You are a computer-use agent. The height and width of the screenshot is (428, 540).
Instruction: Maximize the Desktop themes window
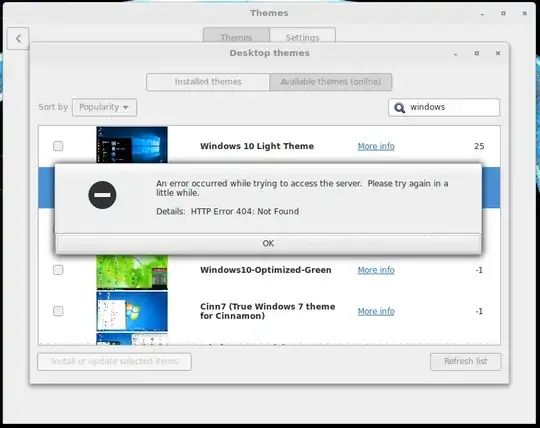pyautogui.click(x=477, y=53)
